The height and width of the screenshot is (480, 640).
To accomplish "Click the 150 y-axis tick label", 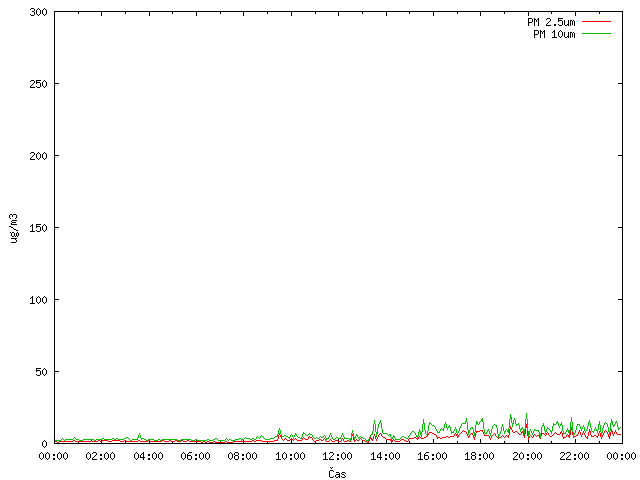I will click(38, 228).
